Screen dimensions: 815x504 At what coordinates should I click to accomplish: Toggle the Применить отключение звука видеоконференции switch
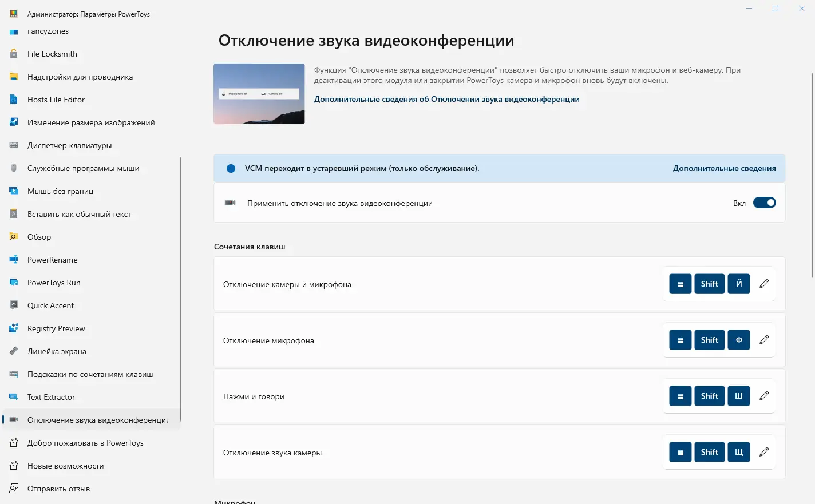[x=765, y=203]
